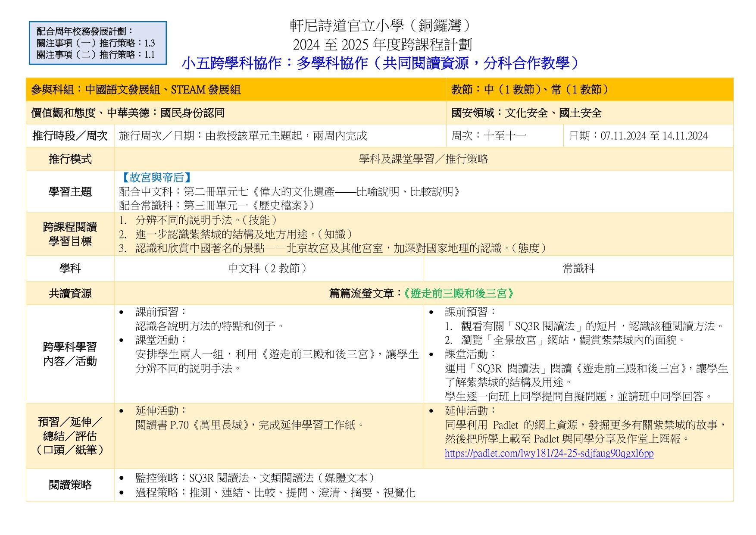Select 學科及課堂學習／推行策略 heading cell
Image resolution: width=756 pixels, height=535 pixels.
423,159
